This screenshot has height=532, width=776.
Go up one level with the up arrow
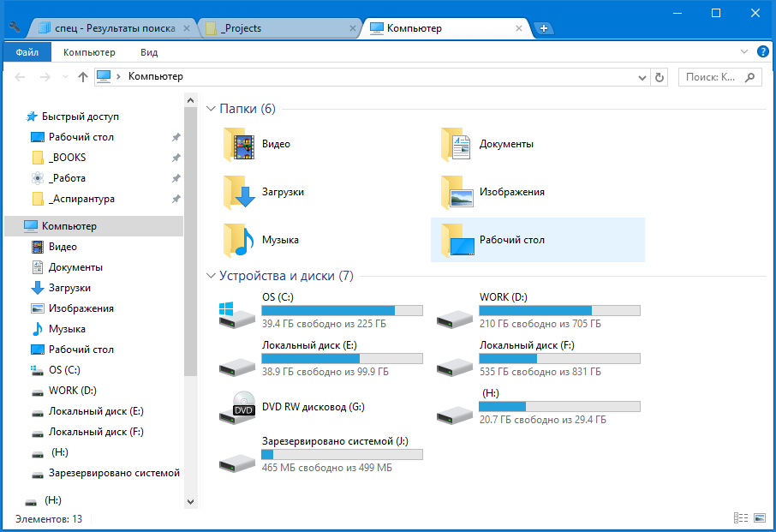(82, 77)
